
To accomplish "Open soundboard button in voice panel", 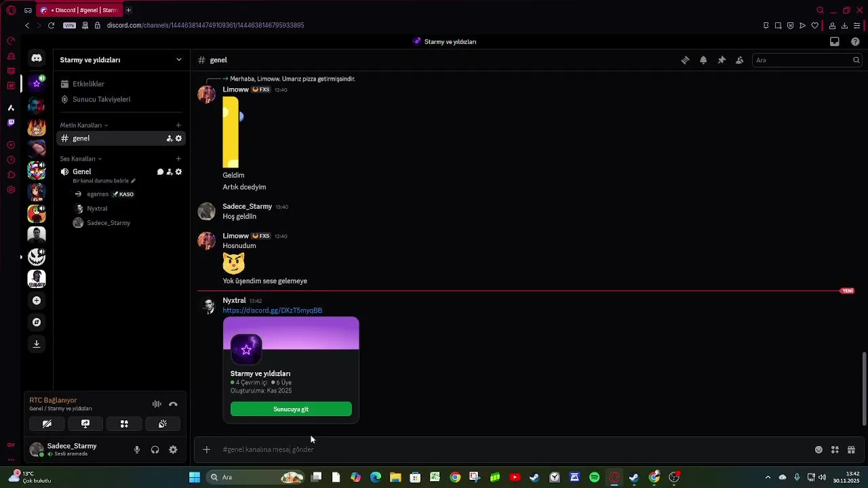I will (163, 424).
